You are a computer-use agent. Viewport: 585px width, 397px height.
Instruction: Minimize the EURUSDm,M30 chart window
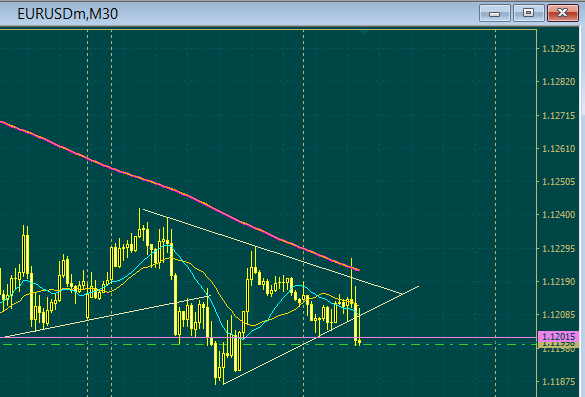495,13
